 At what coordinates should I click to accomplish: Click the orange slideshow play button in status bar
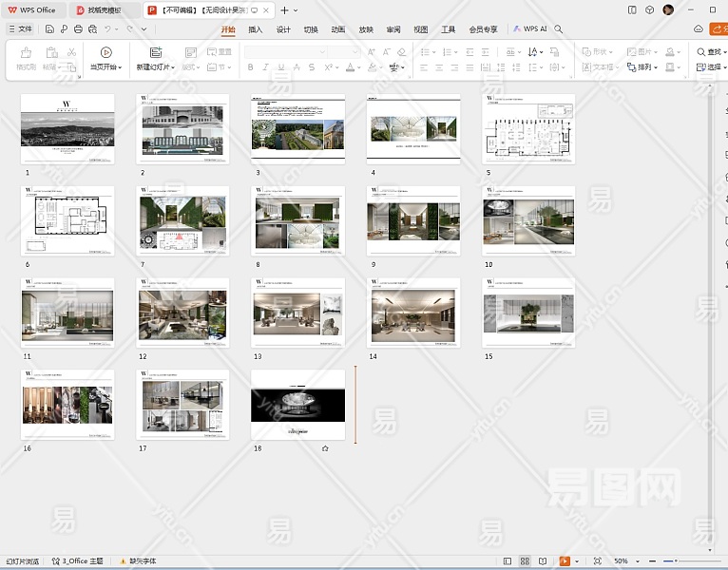coord(565,561)
